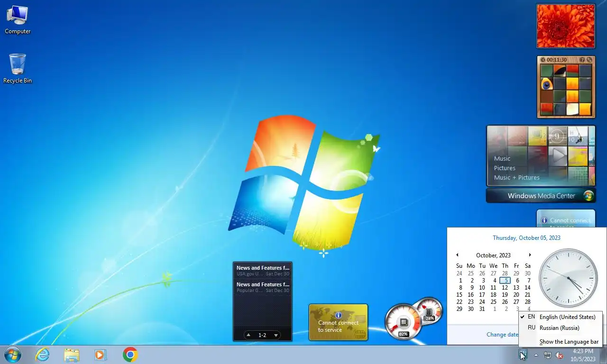Choose Show the Language bar
Viewport: 607px width, 364px height.
tap(561, 342)
